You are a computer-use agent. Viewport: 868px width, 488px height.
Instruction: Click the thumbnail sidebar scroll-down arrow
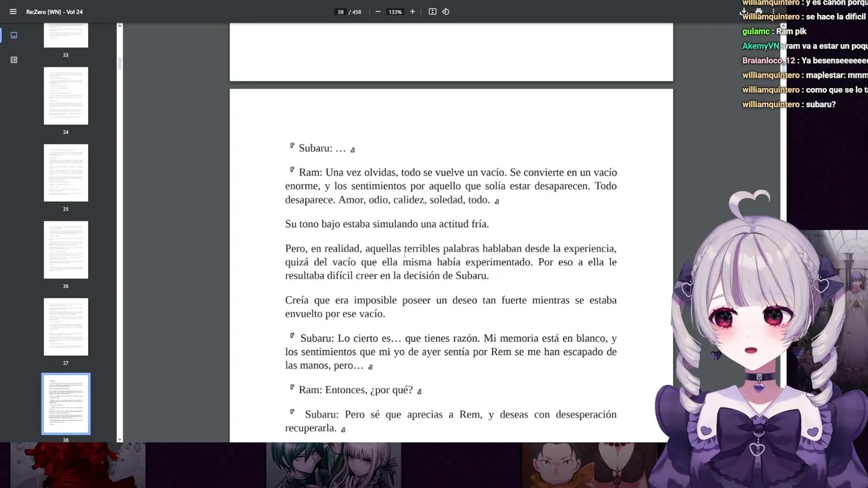[x=119, y=439]
